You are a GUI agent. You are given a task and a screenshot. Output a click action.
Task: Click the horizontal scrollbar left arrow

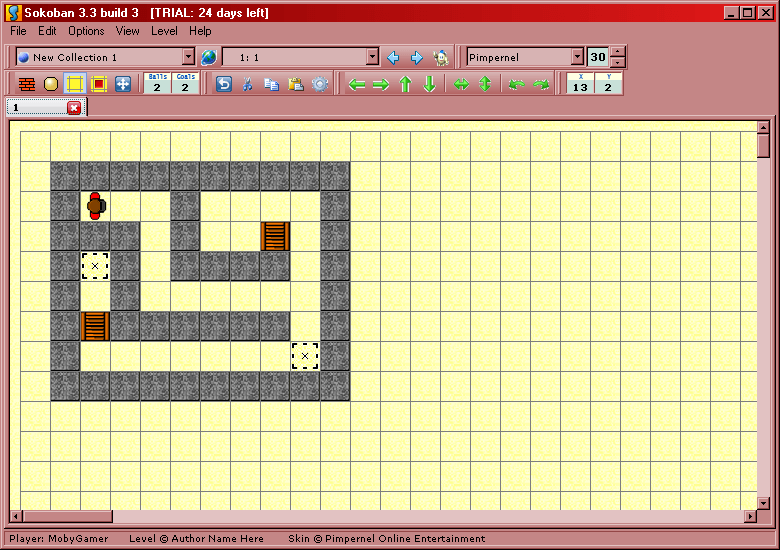16,516
